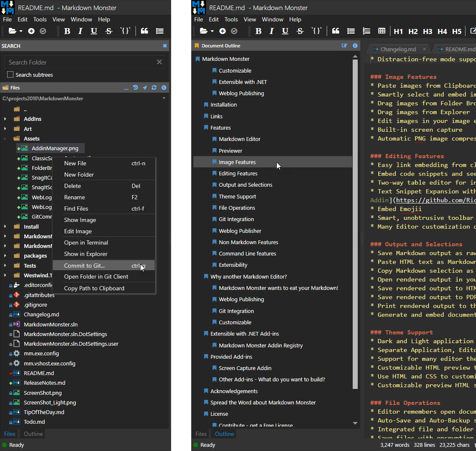Click into the Search Folder input
Screen dimensions: 476x451
click(x=81, y=62)
